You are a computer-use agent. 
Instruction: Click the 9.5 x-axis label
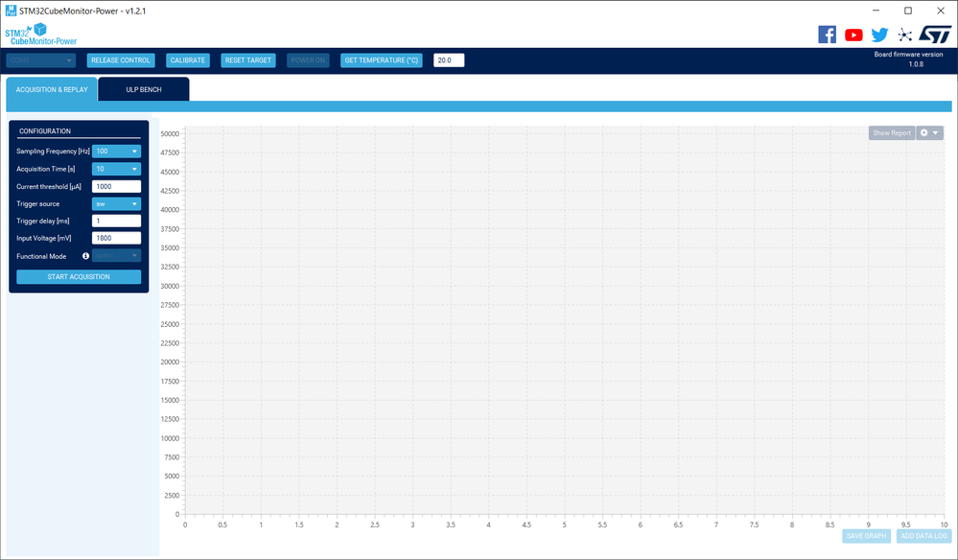905,525
